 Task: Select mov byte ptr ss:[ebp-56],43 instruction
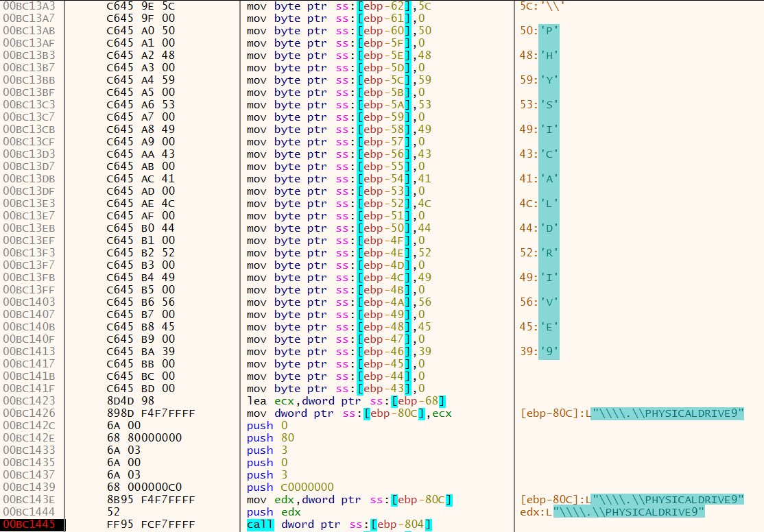[x=339, y=154]
